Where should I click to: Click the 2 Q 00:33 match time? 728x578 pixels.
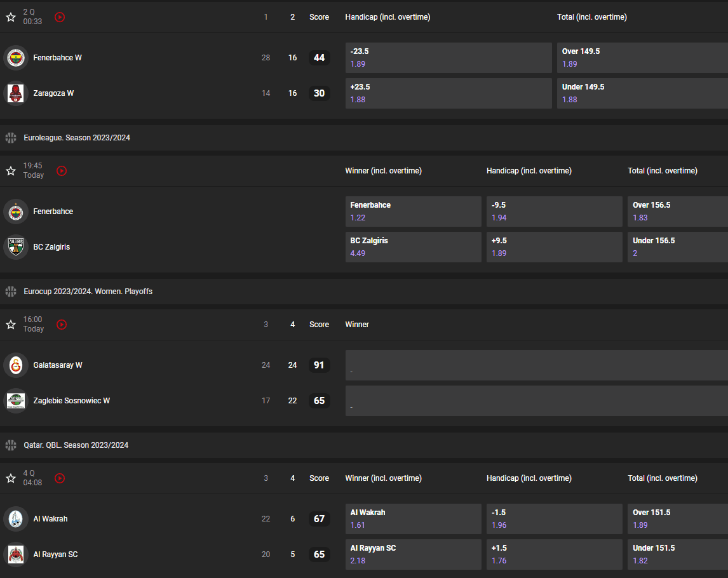(32, 17)
